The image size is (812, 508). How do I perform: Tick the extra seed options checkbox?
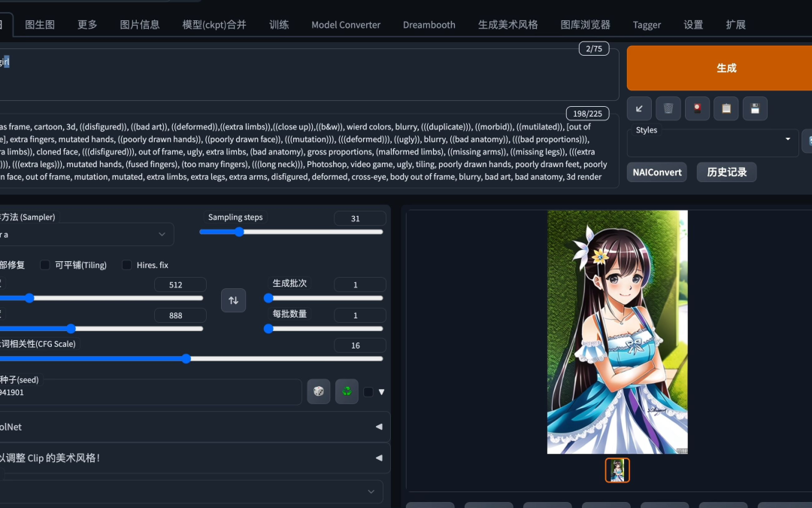[368, 392]
